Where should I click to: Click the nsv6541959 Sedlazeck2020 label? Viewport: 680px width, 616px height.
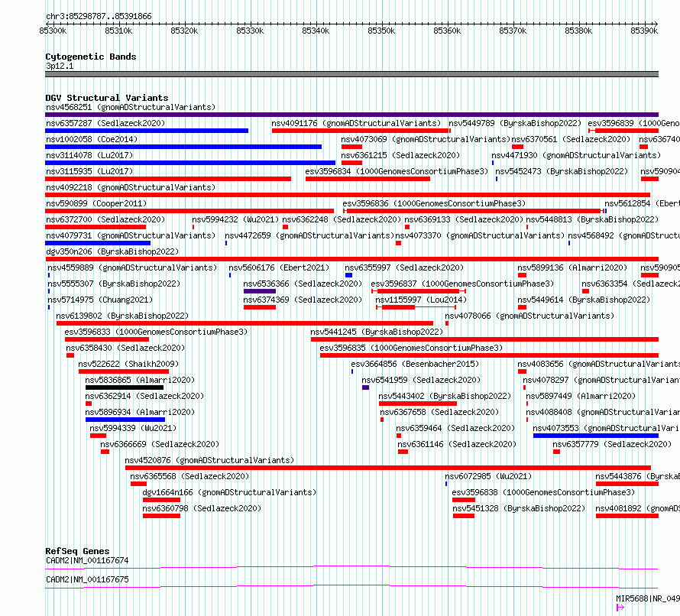coord(421,380)
